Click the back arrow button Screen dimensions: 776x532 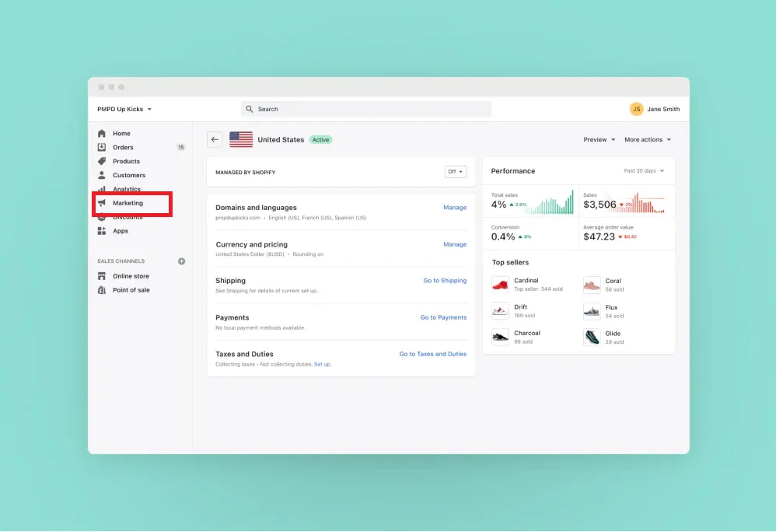[x=215, y=140]
